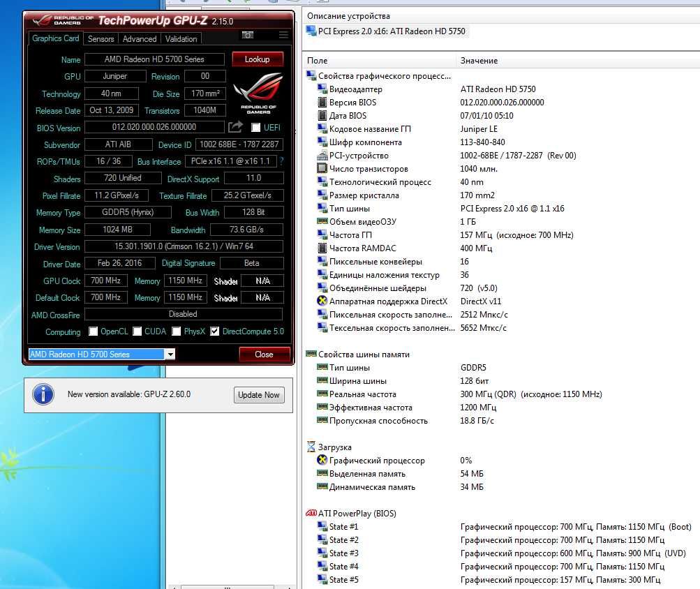Select the Тип шины PCI Express row value
The height and width of the screenshot is (589, 700).
(x=512, y=209)
